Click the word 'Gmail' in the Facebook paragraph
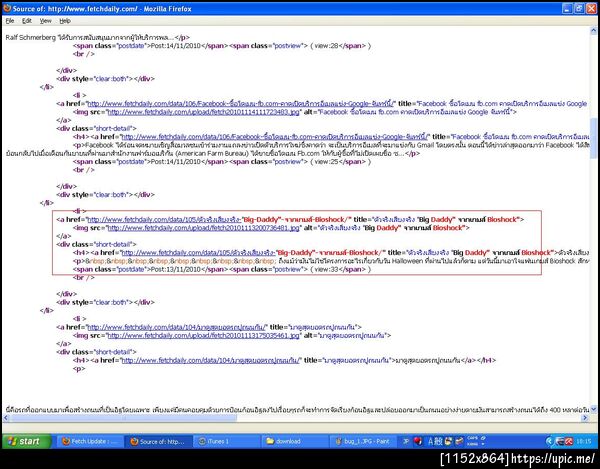Viewport: 600px width, 469px height. point(425,145)
